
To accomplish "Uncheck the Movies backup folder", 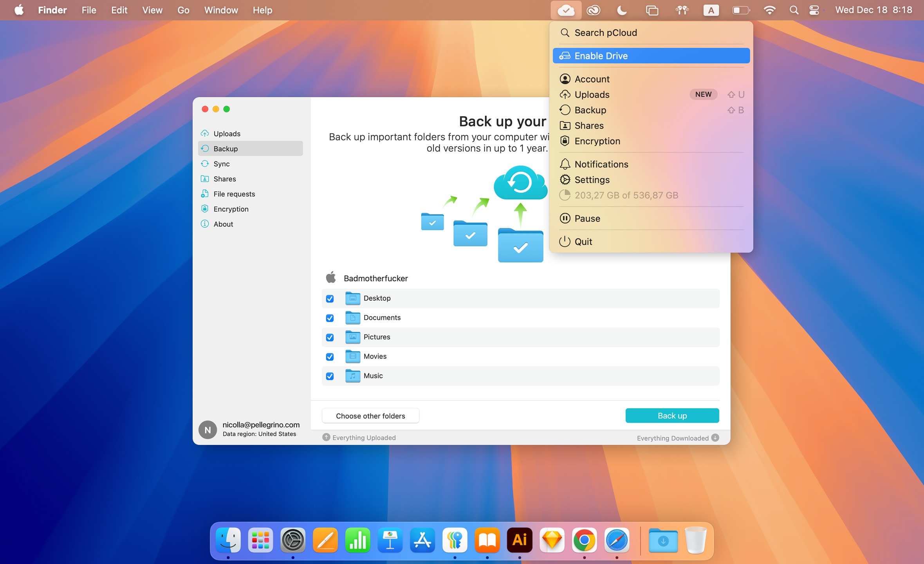I will point(330,356).
